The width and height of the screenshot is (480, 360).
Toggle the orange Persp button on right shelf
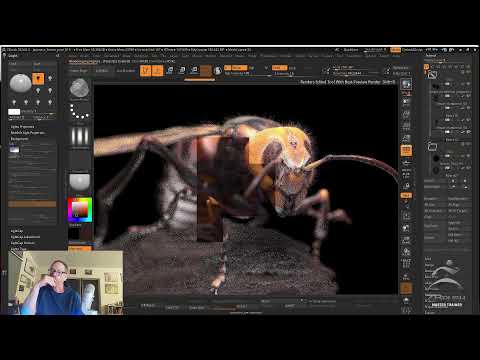point(406,151)
